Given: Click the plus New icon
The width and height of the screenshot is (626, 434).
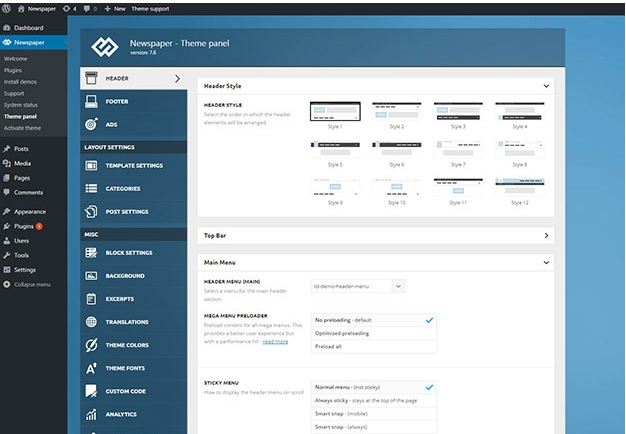Looking at the screenshot, I should [x=107, y=8].
